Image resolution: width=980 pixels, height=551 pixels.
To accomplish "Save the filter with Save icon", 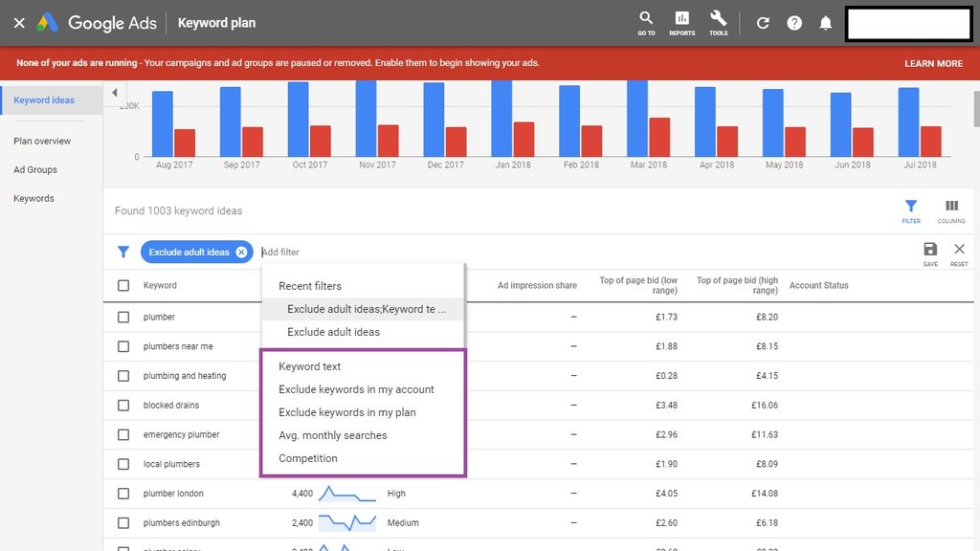I will [x=930, y=253].
